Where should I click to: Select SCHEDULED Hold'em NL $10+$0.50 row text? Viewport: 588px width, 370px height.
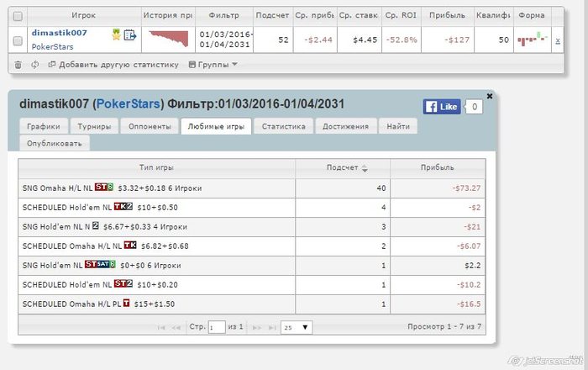click(x=100, y=208)
